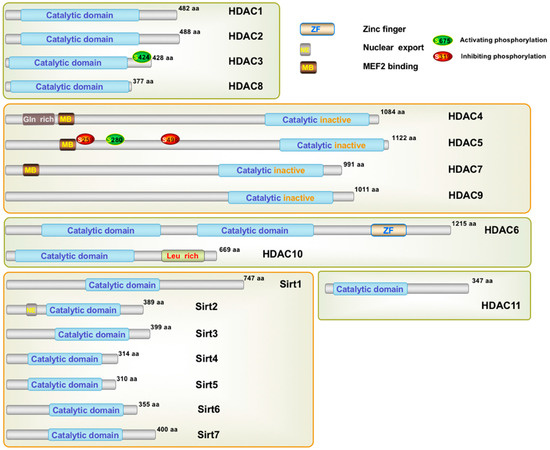The image size is (550, 450).
Task: Click the green S280 marker on HDAC5
Action: pyautogui.click(x=115, y=140)
